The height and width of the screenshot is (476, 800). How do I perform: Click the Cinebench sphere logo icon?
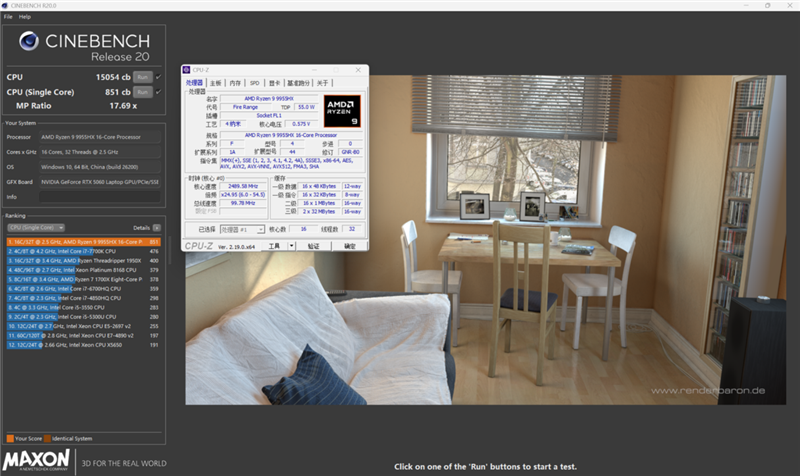29,41
